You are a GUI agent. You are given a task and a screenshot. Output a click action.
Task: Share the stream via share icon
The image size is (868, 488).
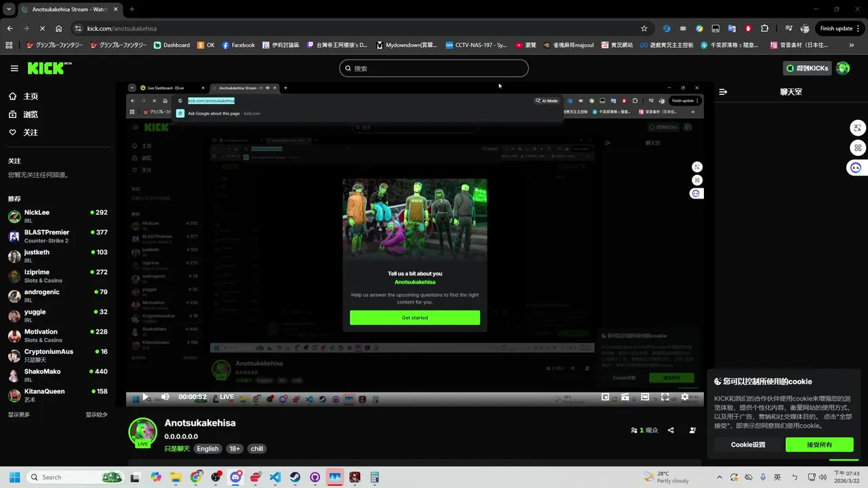(x=671, y=430)
